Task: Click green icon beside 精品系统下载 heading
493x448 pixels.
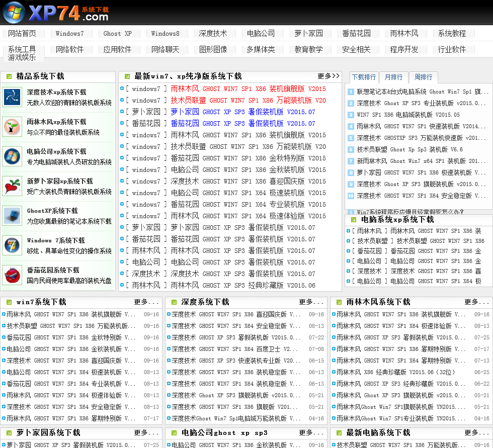Action: [x=9, y=76]
